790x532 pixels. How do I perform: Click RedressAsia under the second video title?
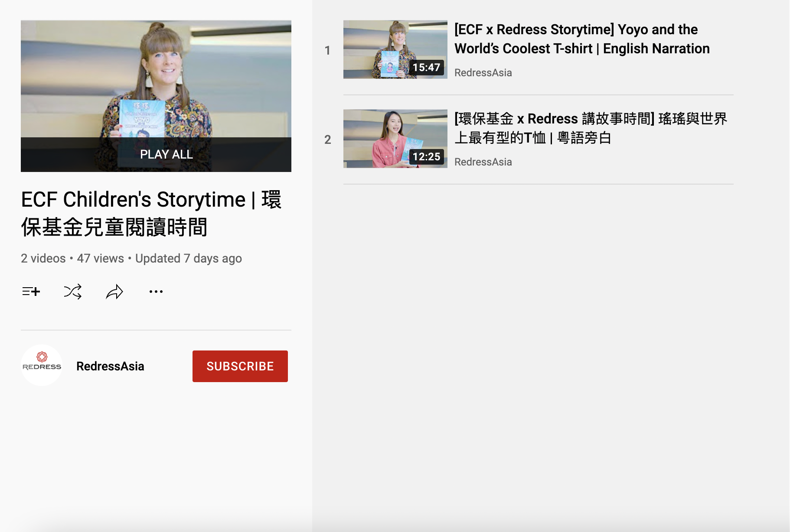coord(483,162)
